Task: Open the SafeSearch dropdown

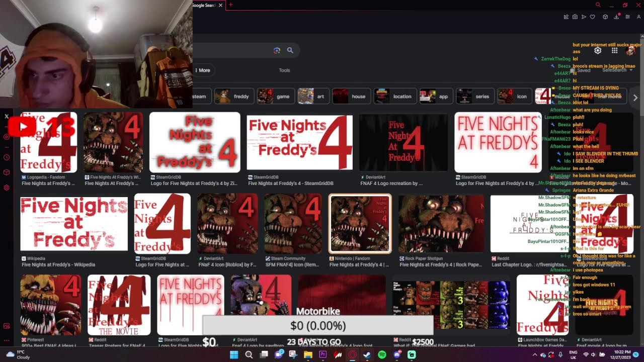Action: point(617,70)
